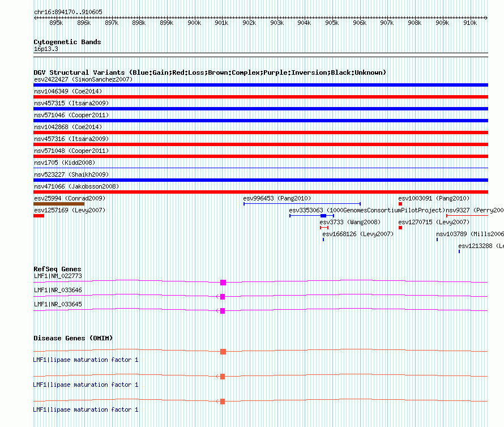Select the thin nsv1705 Kidd2008 variant line
504x427 pixels.
pyautogui.click(x=260, y=168)
